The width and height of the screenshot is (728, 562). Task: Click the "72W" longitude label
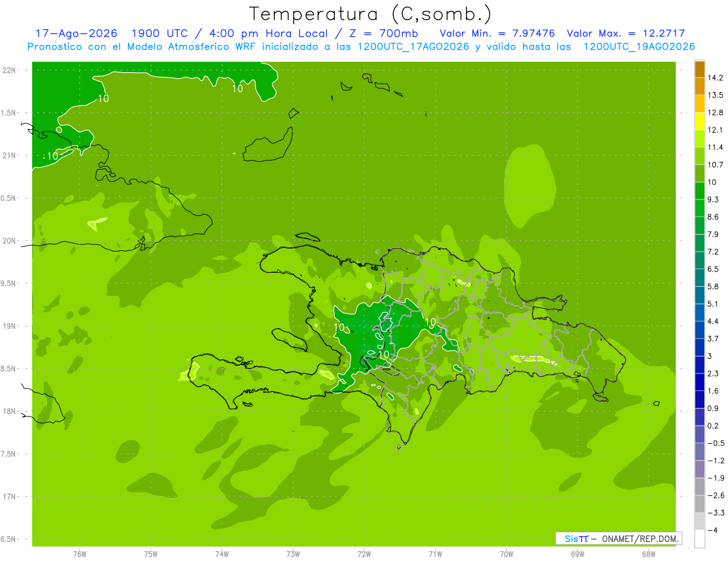[x=364, y=554]
